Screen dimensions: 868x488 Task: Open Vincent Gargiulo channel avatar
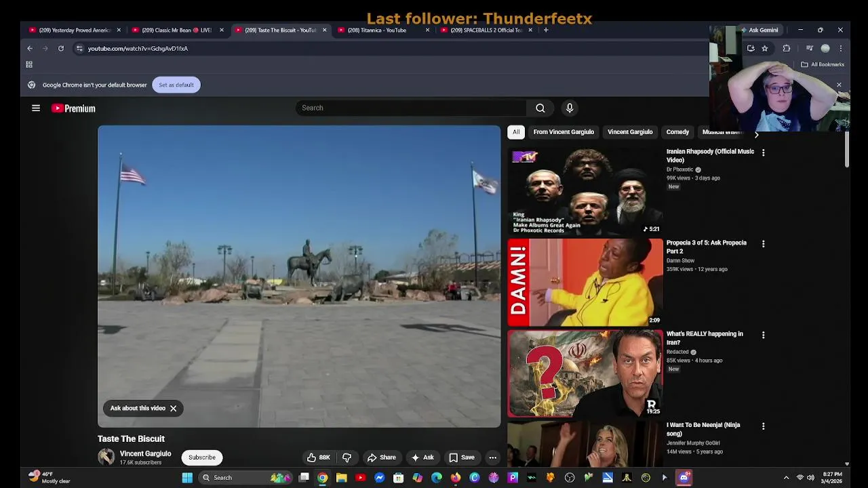(106, 457)
